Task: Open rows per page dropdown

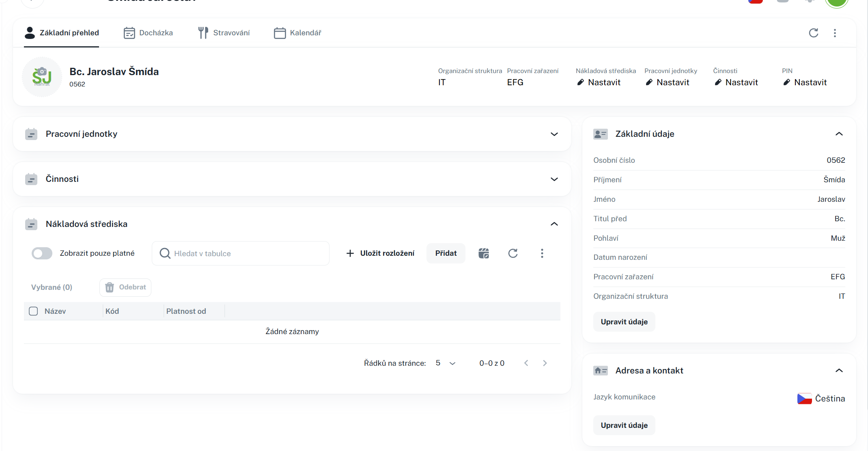Action: pos(446,363)
